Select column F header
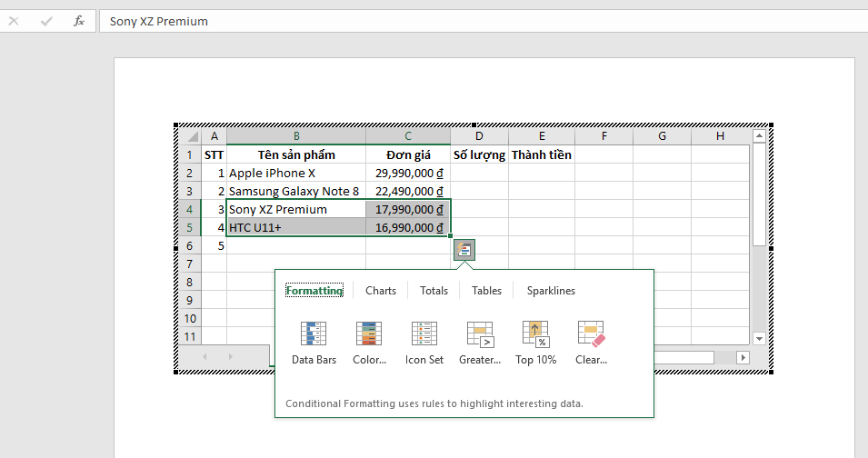The image size is (868, 458). (604, 136)
